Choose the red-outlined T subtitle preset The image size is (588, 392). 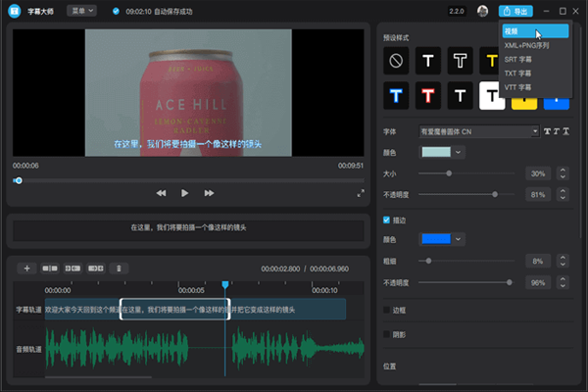pos(427,95)
